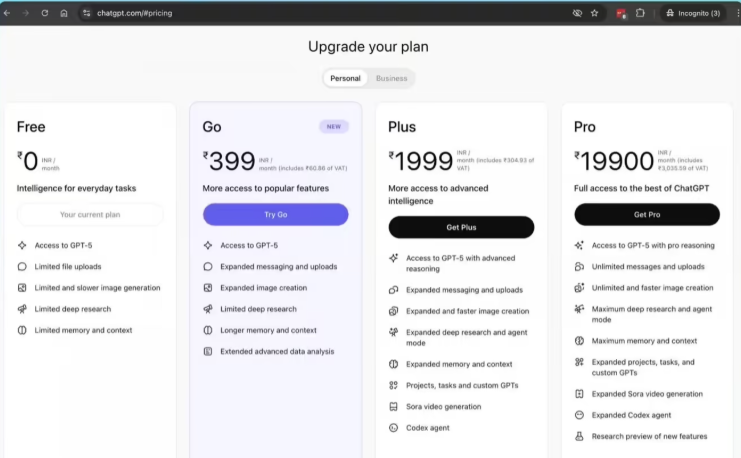Image resolution: width=741 pixels, height=458 pixels.
Task: Click the red extension icon in toolbar
Action: coord(621,13)
